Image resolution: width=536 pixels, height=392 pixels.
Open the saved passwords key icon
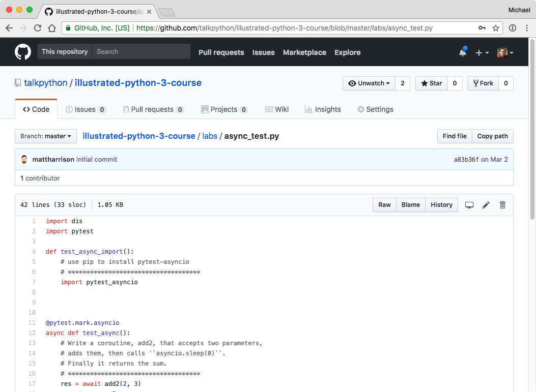click(x=482, y=28)
